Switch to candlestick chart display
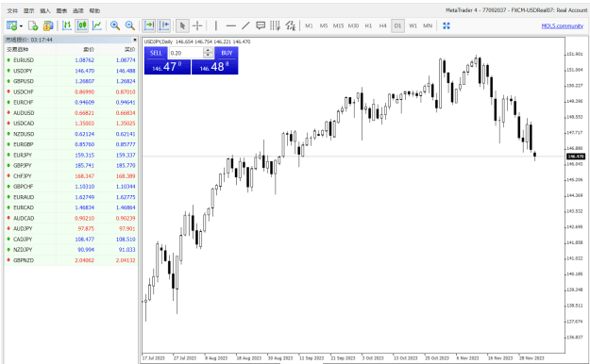Screen dimensions: 590x364 point(81,25)
